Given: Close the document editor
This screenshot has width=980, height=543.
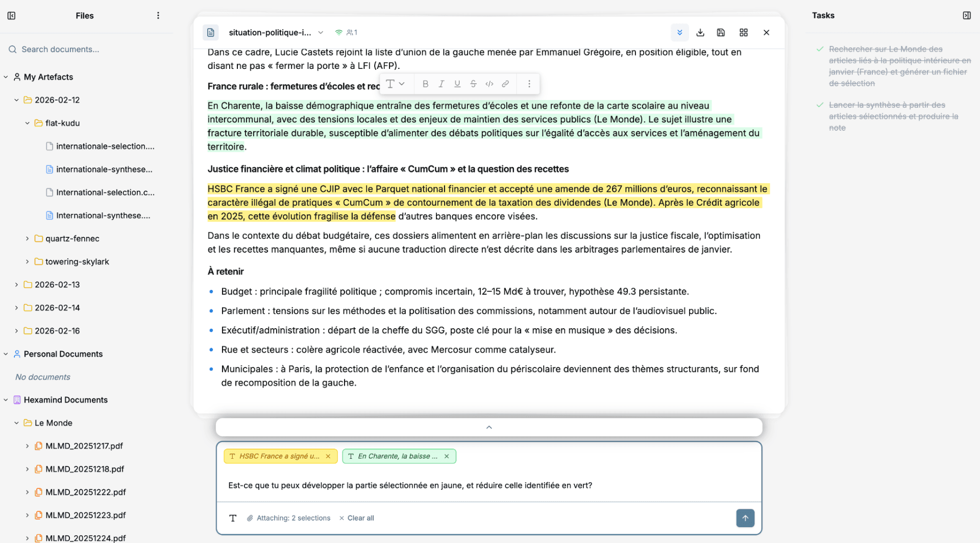Looking at the screenshot, I should 766,33.
